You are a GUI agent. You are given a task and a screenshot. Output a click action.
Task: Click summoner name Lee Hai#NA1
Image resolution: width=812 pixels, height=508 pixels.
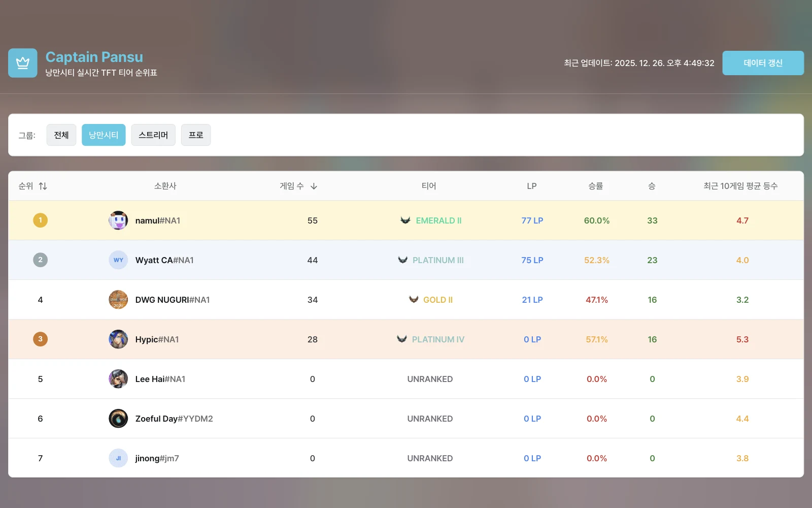pos(160,379)
